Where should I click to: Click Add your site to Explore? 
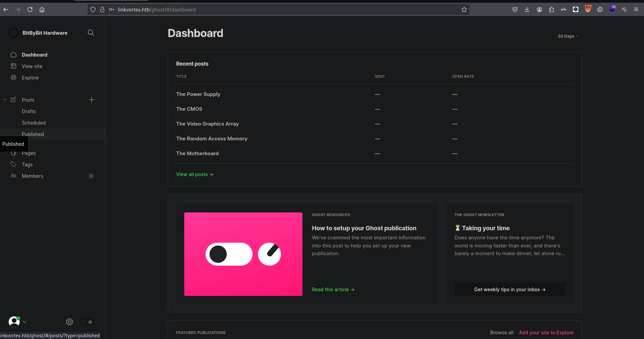[x=546, y=333]
